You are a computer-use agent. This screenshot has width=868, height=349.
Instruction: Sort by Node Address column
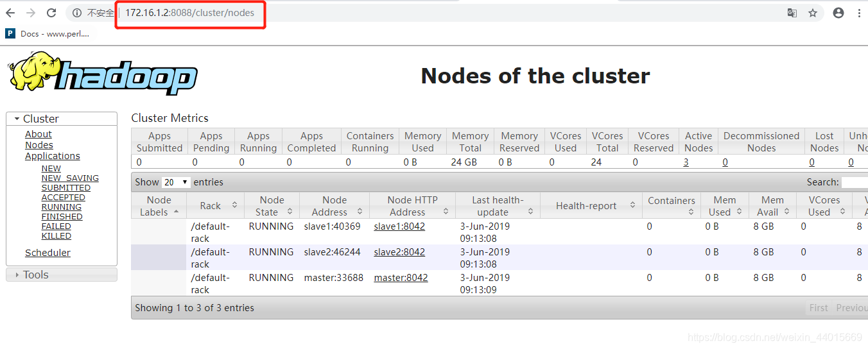334,206
